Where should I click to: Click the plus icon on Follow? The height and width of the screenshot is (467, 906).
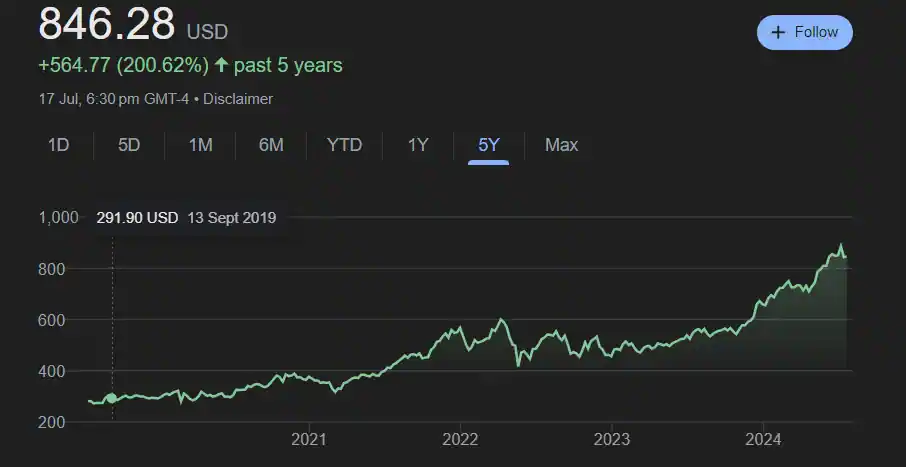coord(778,32)
